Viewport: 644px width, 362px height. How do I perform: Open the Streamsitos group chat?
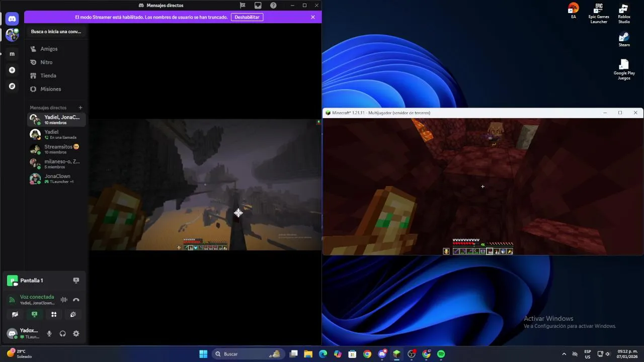coord(56,149)
